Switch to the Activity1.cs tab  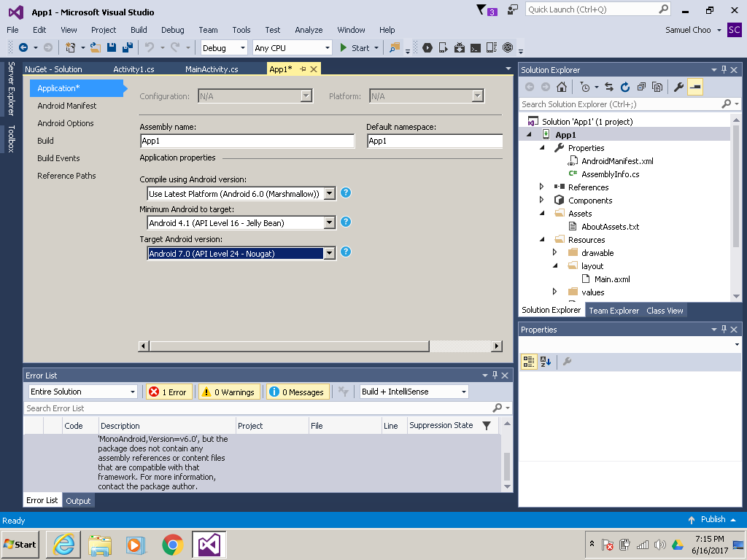134,69
